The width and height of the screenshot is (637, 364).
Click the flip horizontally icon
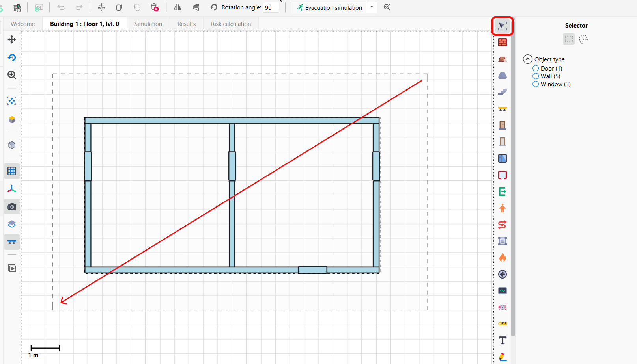coord(177,7)
